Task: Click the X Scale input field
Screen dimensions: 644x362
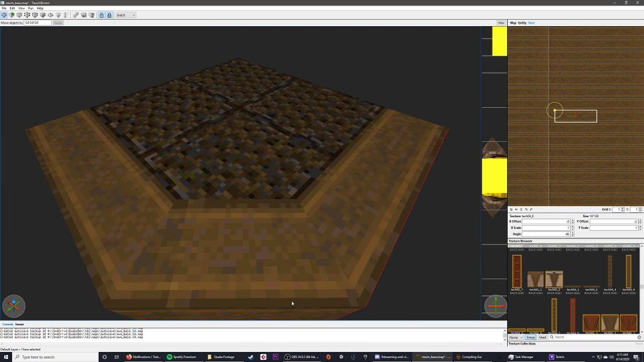Action: [x=546, y=228]
